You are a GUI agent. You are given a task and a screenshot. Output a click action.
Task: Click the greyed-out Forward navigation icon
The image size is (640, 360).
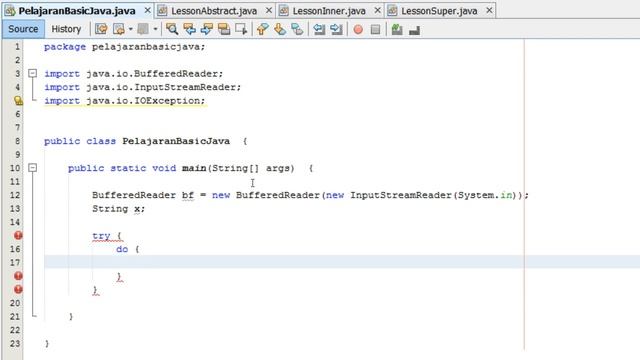[143, 29]
